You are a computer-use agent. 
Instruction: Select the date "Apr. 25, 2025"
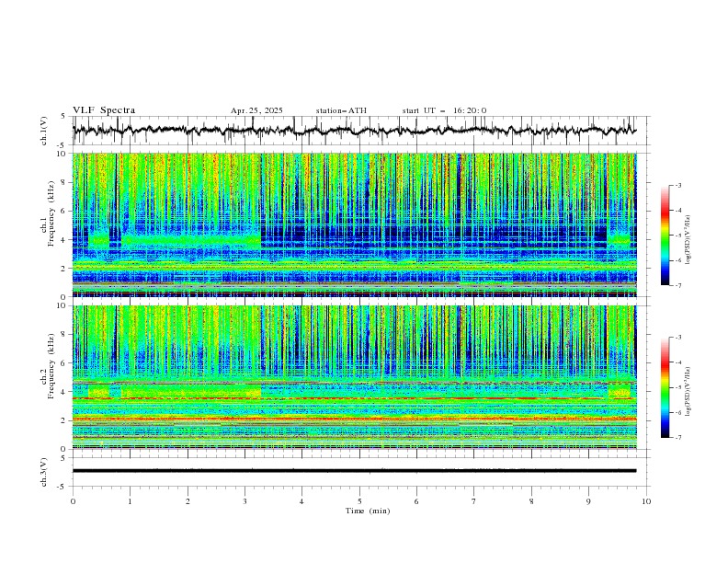[256, 110]
